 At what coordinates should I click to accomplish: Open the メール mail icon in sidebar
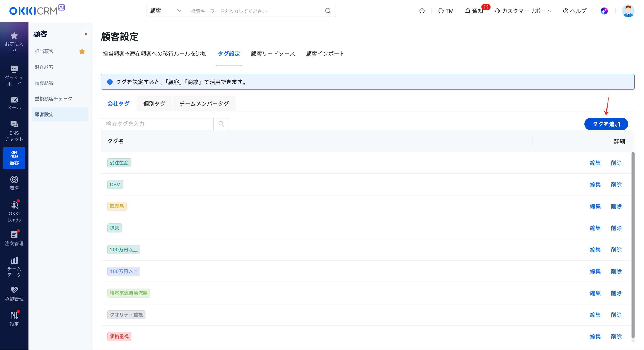[x=14, y=100]
